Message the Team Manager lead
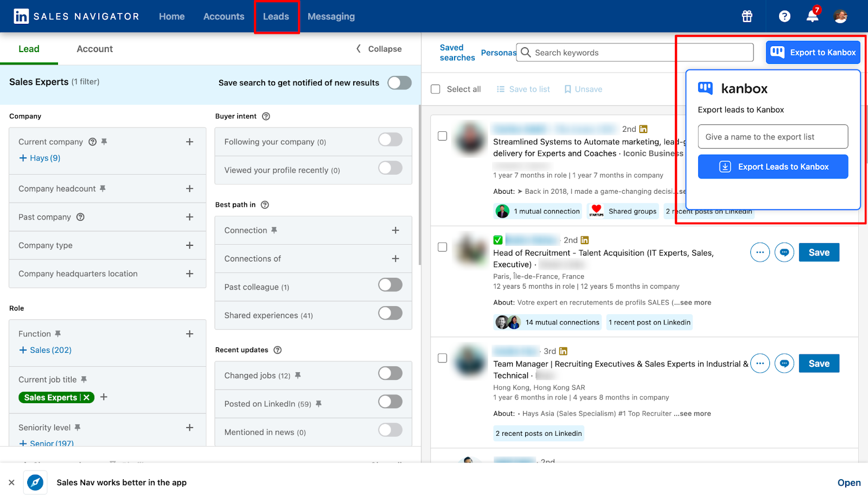The height and width of the screenshot is (502, 868). pos(784,363)
